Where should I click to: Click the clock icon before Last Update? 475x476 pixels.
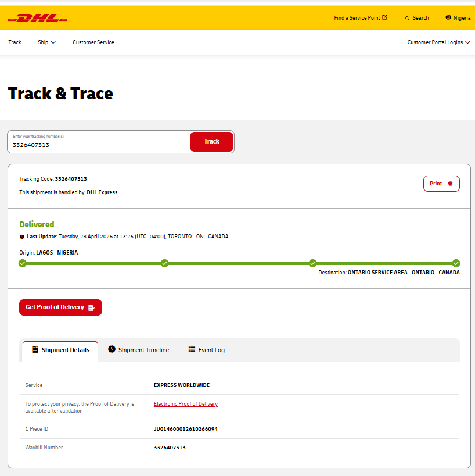[22, 237]
